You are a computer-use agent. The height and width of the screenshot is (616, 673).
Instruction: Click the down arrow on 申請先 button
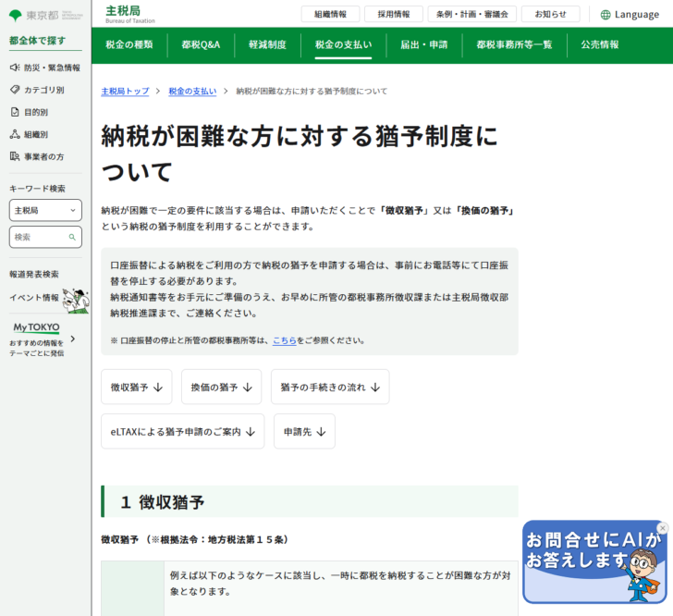click(x=321, y=432)
